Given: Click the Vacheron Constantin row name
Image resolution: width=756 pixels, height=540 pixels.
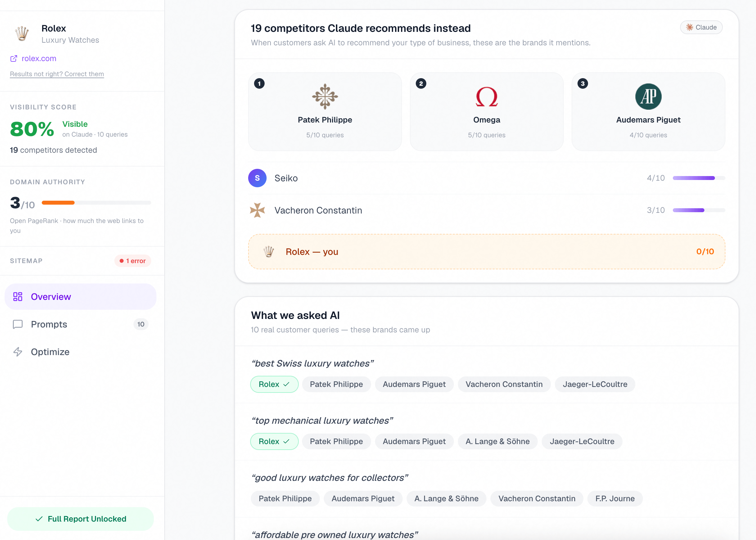Looking at the screenshot, I should click(x=318, y=210).
